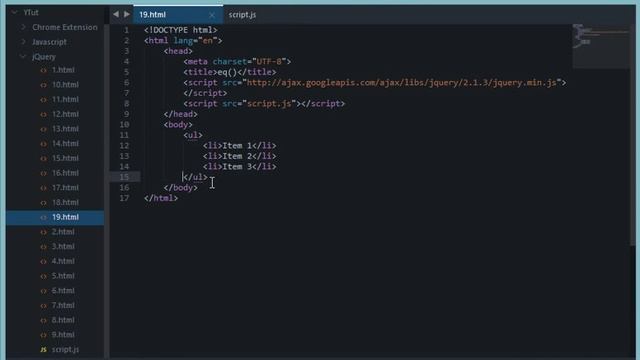
Task: Open 13.html in sidebar
Action: [65, 129]
